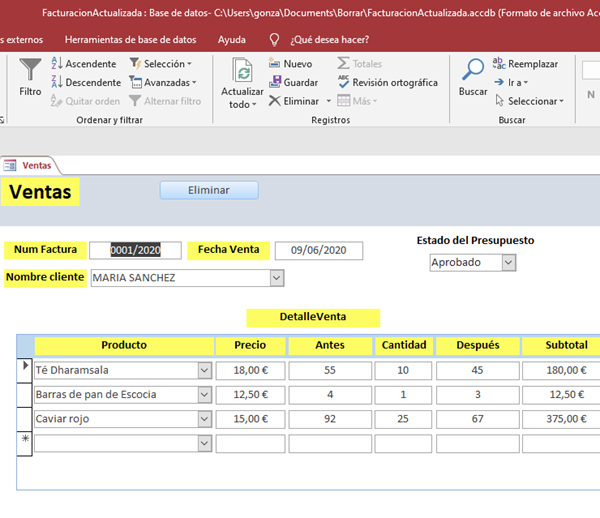Expand the Nombre cliente combo box
Image resolution: width=600 pixels, height=518 pixels.
[x=277, y=278]
